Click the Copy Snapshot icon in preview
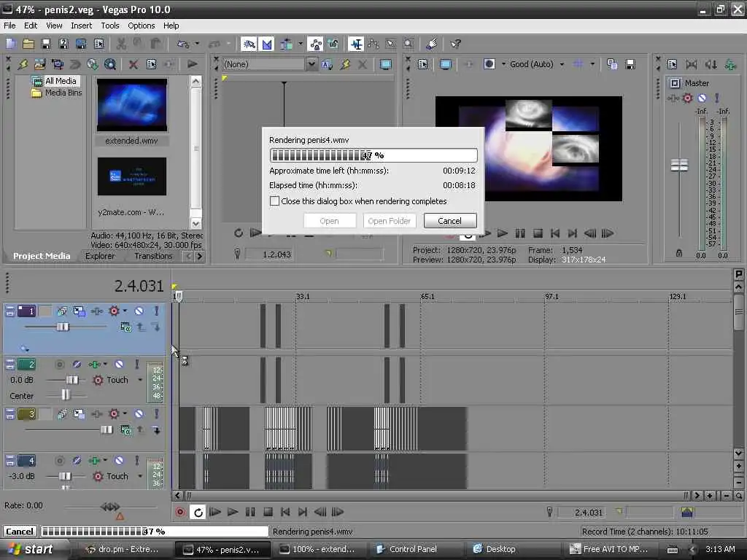747x560 pixels. click(x=612, y=64)
